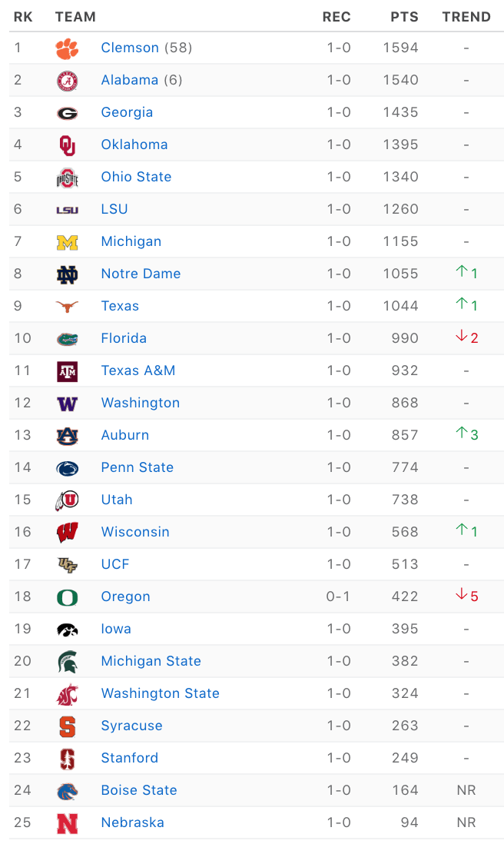Image resolution: width=504 pixels, height=844 pixels.
Task: Click the Wisconsin team name
Action: [x=135, y=532]
